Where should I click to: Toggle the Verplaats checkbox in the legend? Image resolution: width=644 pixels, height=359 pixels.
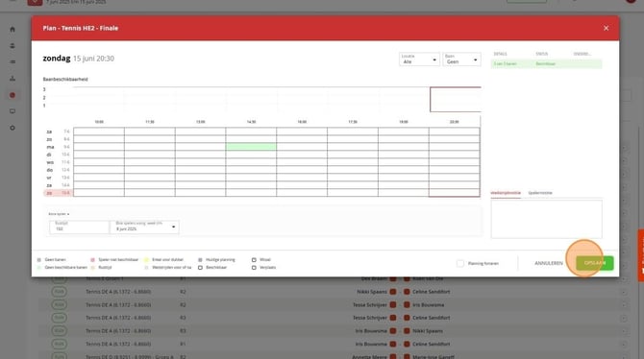coord(254,268)
